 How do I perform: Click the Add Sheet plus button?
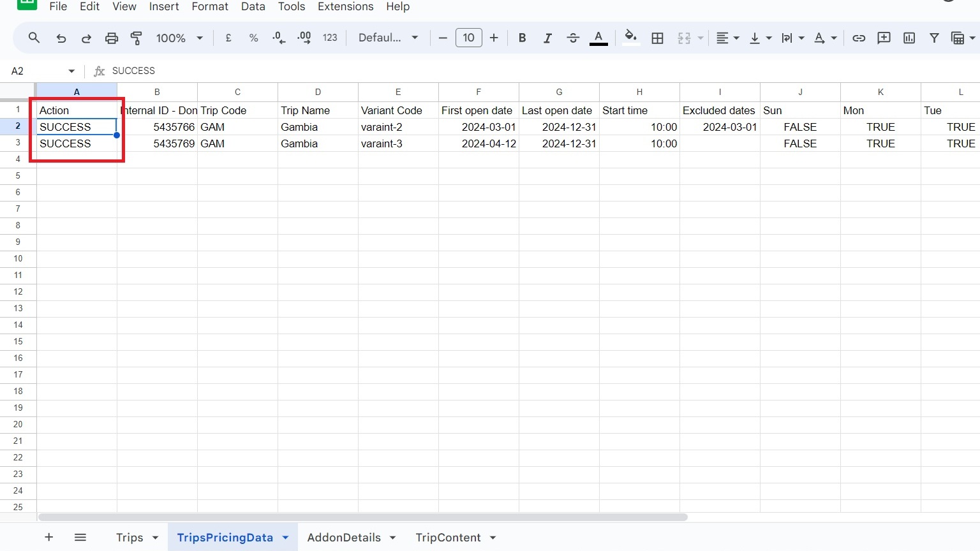click(x=48, y=538)
